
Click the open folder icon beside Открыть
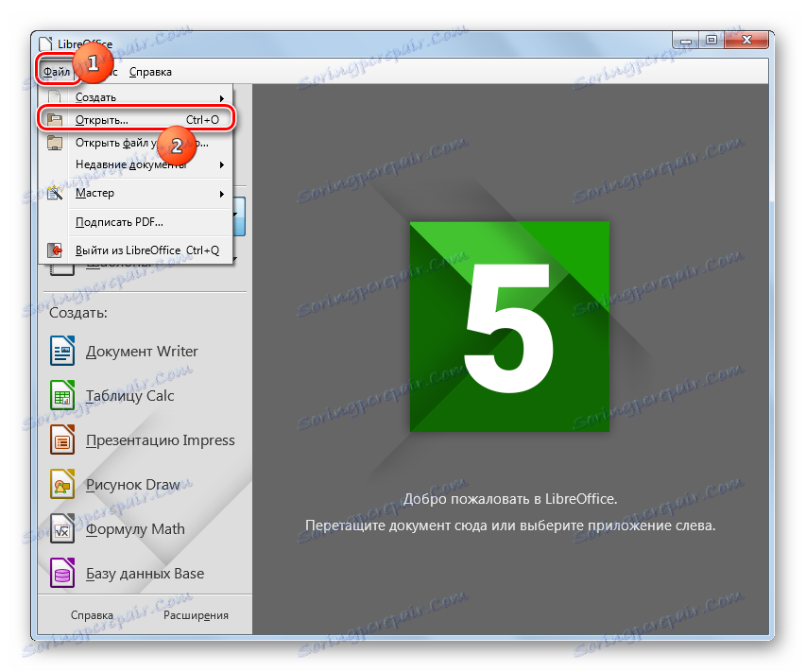(54, 120)
